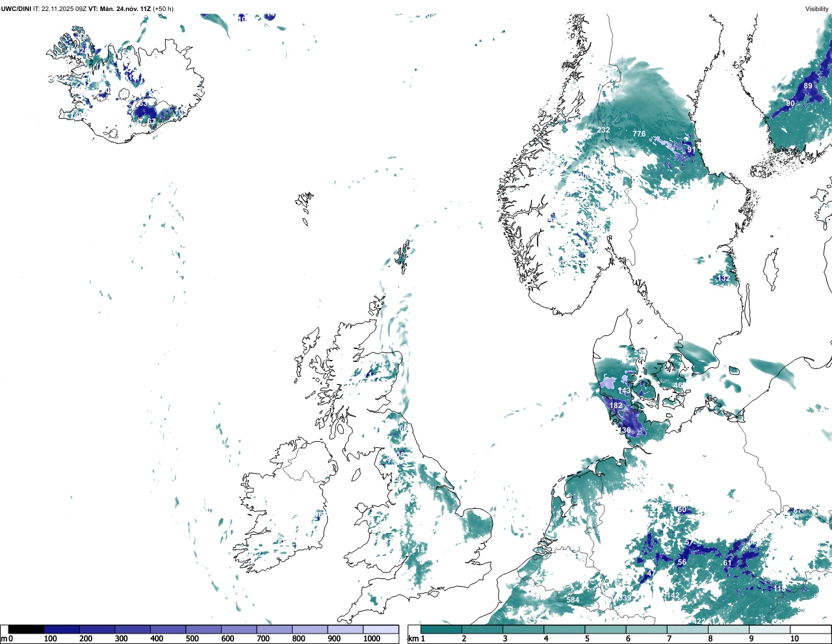
Task: Click the '584' value over Belgium
Action: click(573, 600)
